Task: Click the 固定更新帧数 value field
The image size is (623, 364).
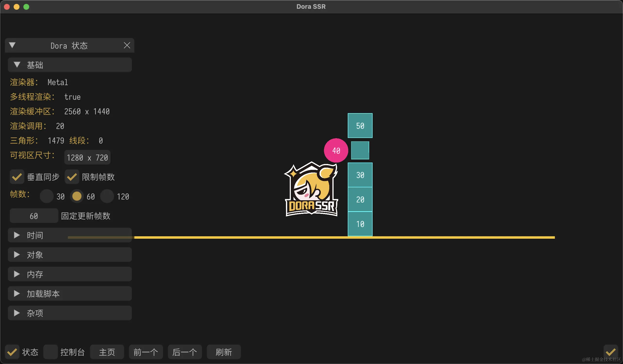Action: 34,216
